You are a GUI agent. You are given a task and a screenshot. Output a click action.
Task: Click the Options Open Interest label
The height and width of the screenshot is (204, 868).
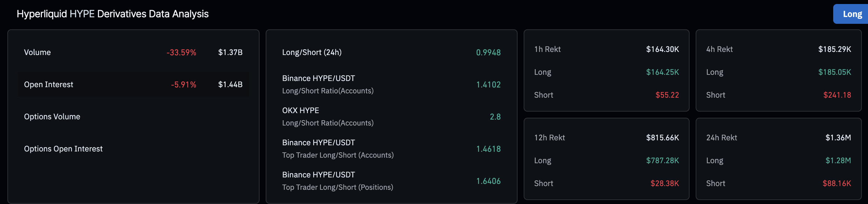click(x=63, y=149)
